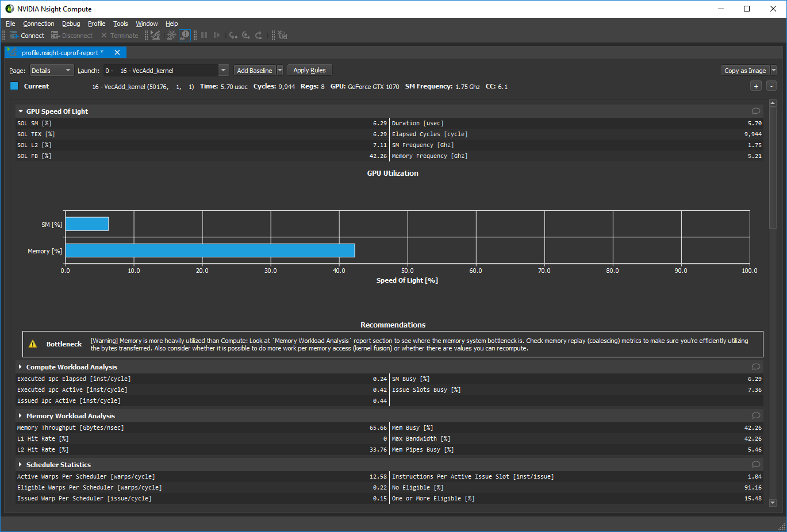Open comment bubble for GPU Speed Of Light
The height and width of the screenshot is (532, 787).
coord(755,111)
